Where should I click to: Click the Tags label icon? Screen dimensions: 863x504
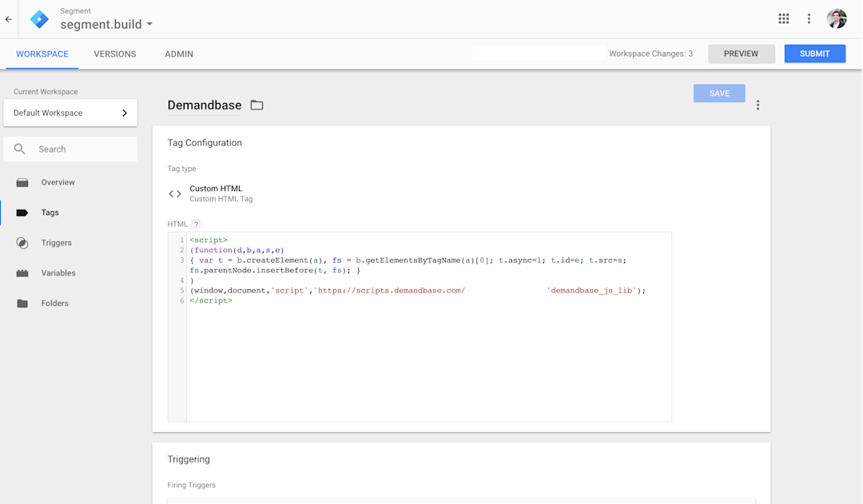pyautogui.click(x=22, y=213)
